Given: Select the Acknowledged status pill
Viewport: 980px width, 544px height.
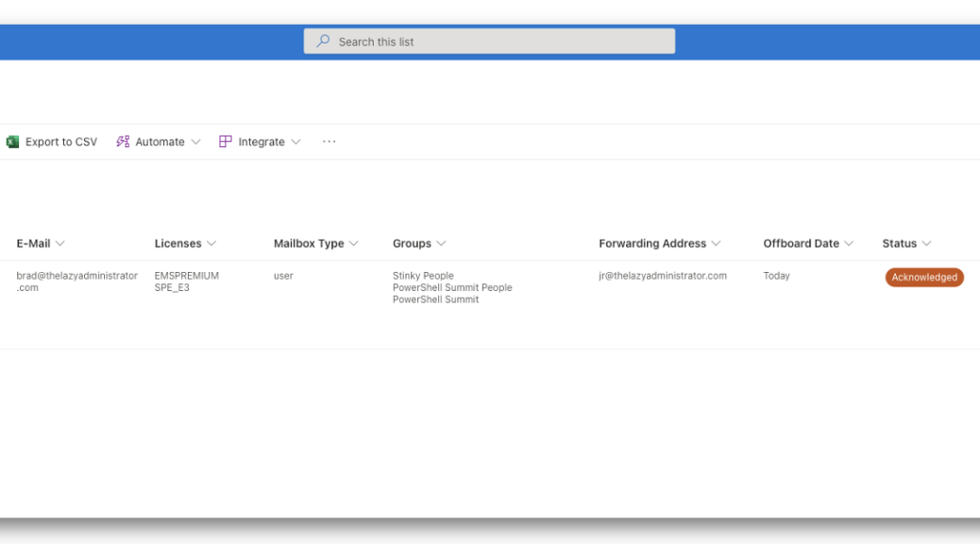Looking at the screenshot, I should (x=924, y=277).
